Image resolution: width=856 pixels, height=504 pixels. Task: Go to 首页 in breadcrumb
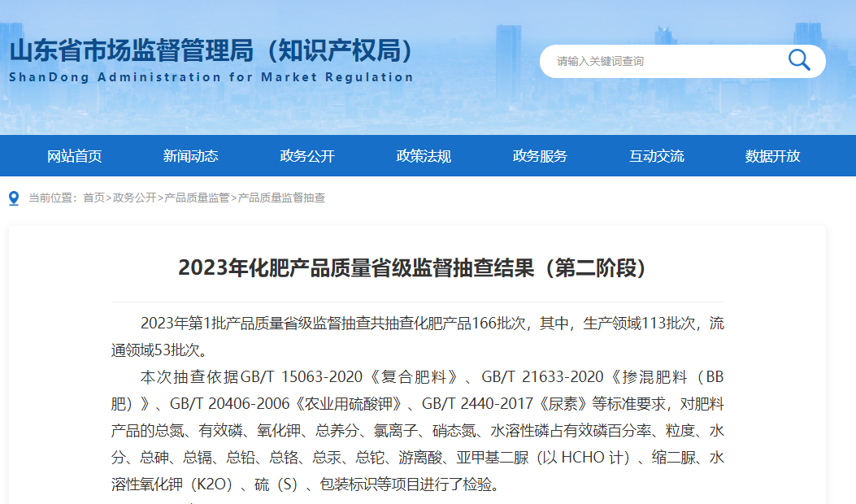(x=93, y=198)
